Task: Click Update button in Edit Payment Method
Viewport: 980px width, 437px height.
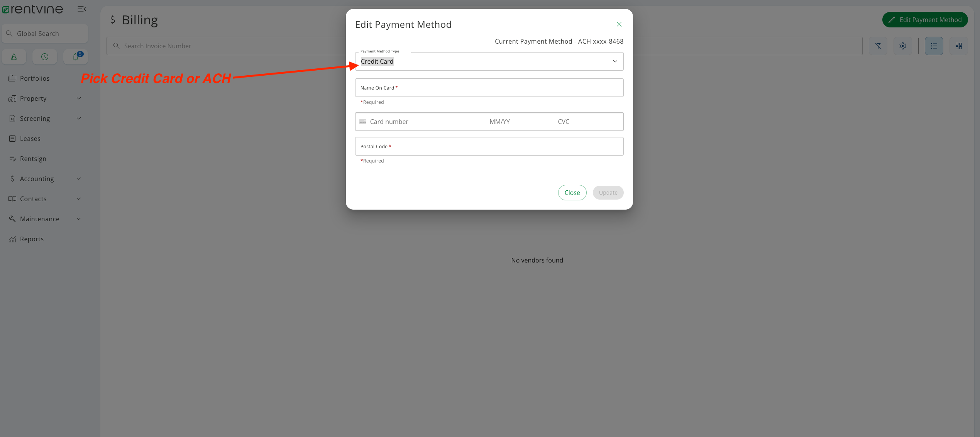Action: [608, 193]
